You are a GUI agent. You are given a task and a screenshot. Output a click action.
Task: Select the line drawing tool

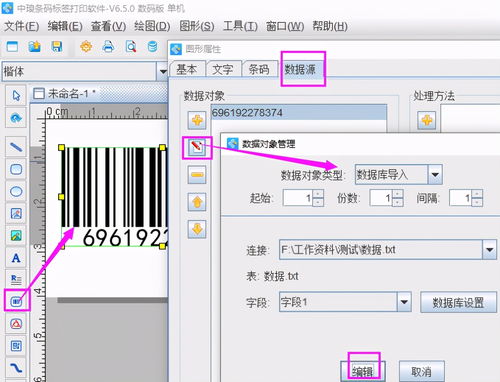pyautogui.click(x=16, y=147)
